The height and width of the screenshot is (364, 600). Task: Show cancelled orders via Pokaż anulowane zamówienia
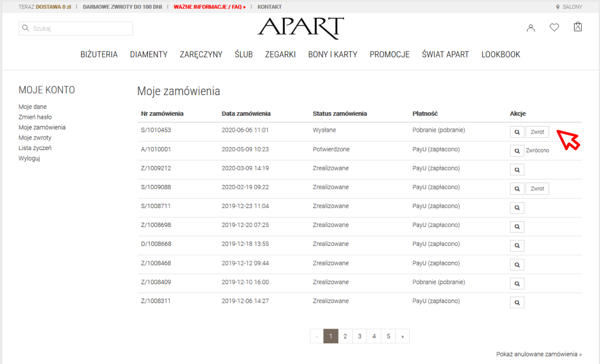539,354
